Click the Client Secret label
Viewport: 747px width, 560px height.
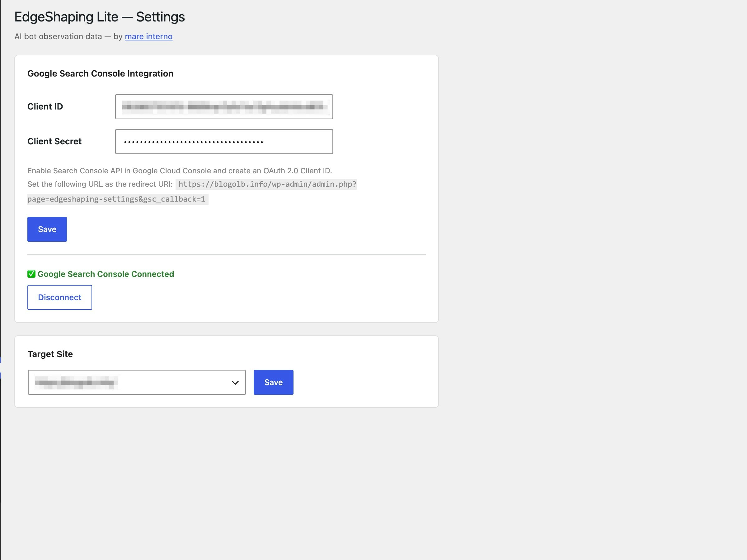54,142
